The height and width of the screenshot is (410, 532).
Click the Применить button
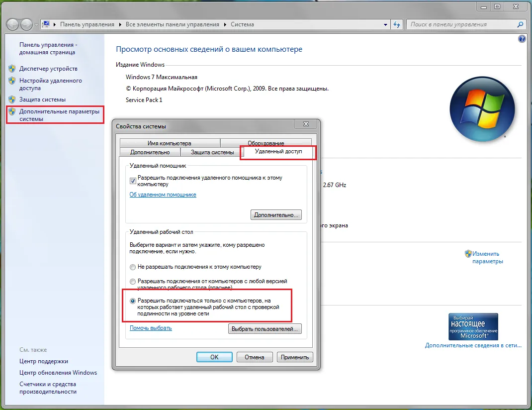pos(295,357)
